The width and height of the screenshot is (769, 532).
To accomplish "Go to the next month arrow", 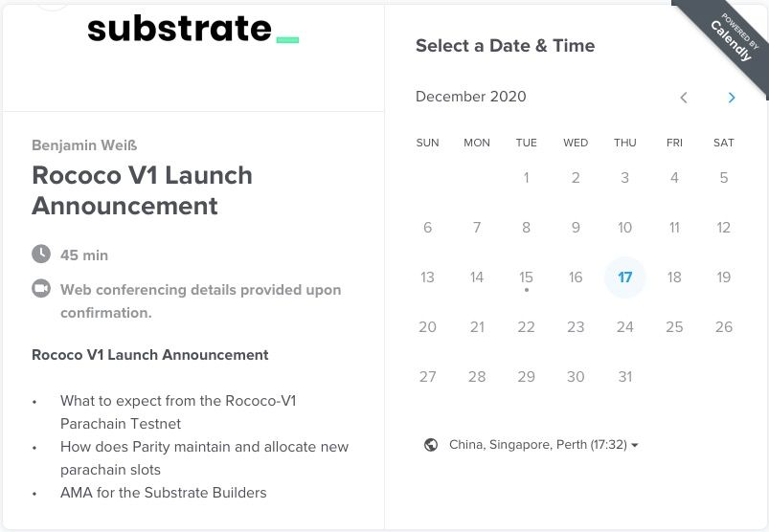I will click(x=732, y=98).
